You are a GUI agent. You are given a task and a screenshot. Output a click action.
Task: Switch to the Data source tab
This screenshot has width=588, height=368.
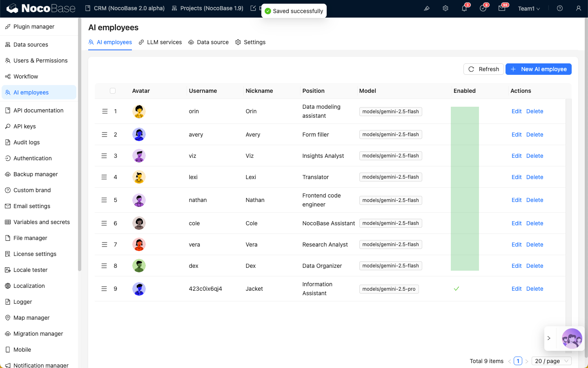208,42
